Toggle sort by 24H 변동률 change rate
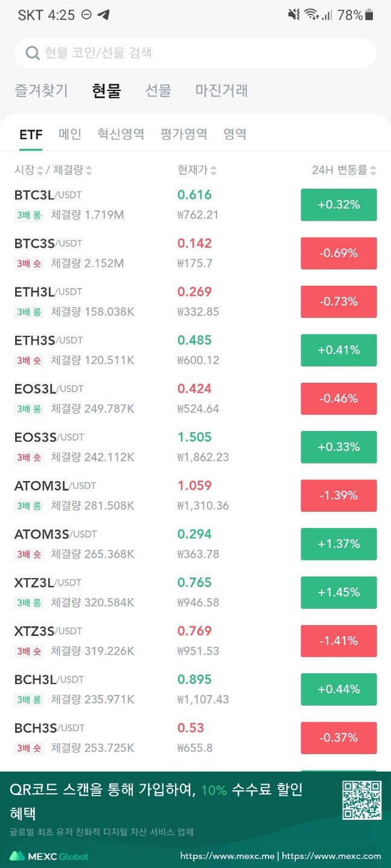Viewport: 391px width, 868px height. tap(341, 170)
